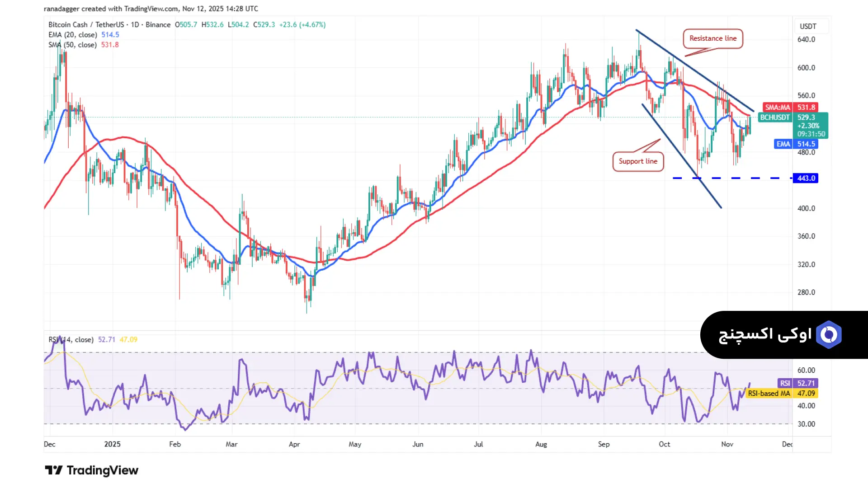This screenshot has height=488, width=868.
Task: Click the TradingView wordmark text
Action: [x=102, y=470]
